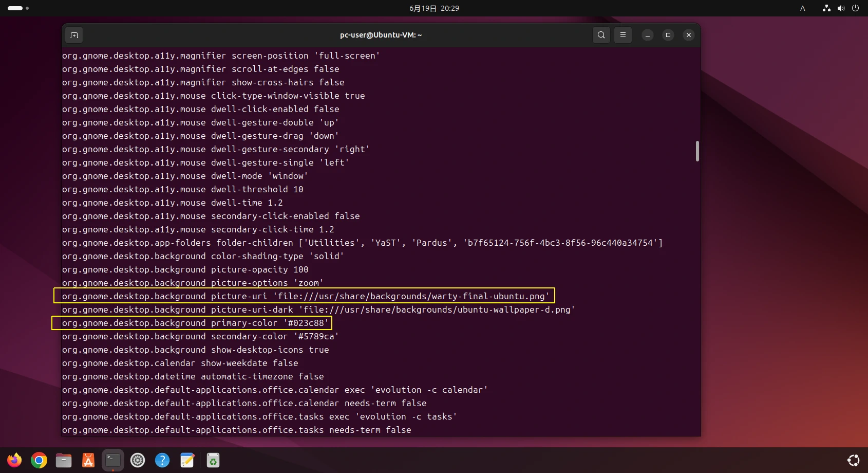Open input source indicator 'A'

(x=802, y=8)
